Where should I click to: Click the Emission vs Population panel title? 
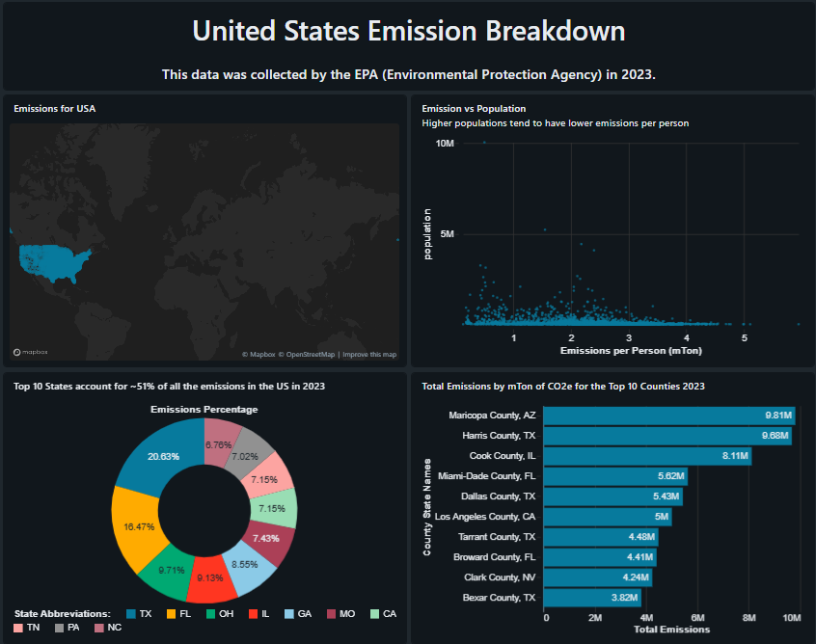pyautogui.click(x=474, y=109)
